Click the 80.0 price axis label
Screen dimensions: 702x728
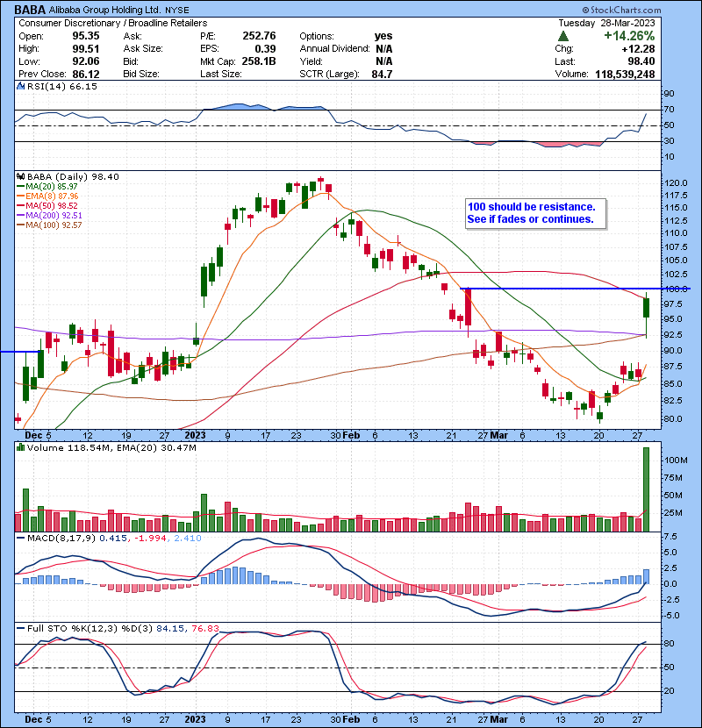[673, 418]
